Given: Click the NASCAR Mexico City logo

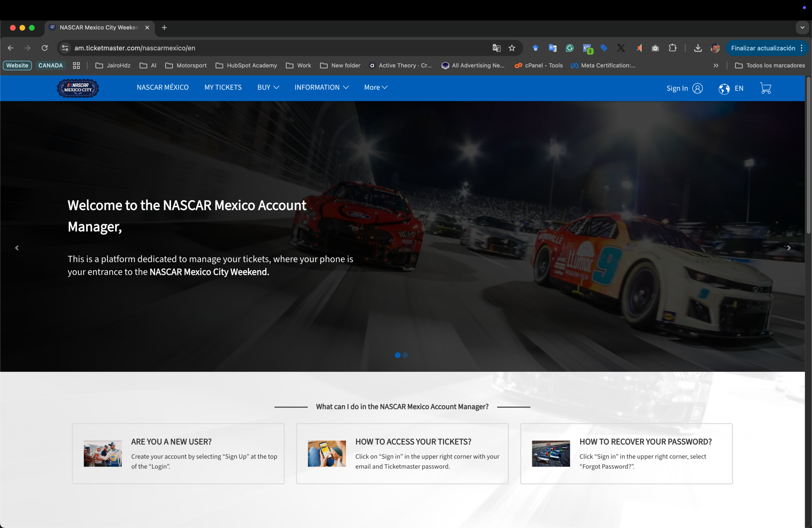Looking at the screenshot, I should (x=78, y=88).
